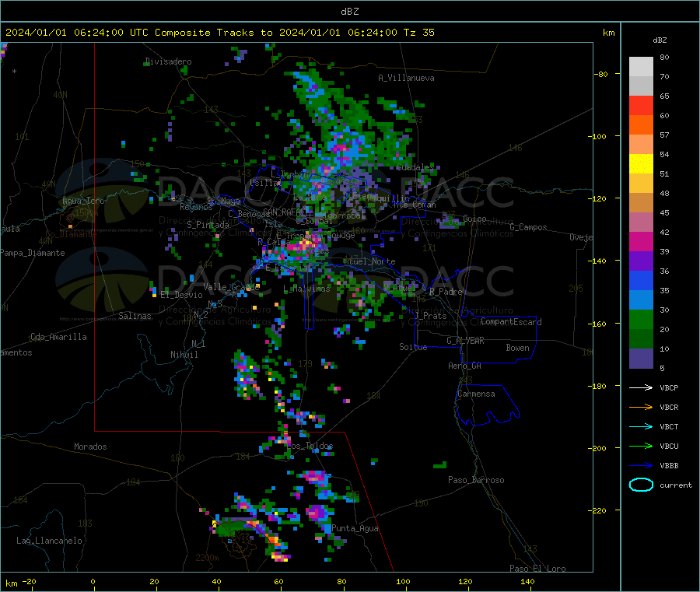Click the Cda_Amarilla map label

58,337
